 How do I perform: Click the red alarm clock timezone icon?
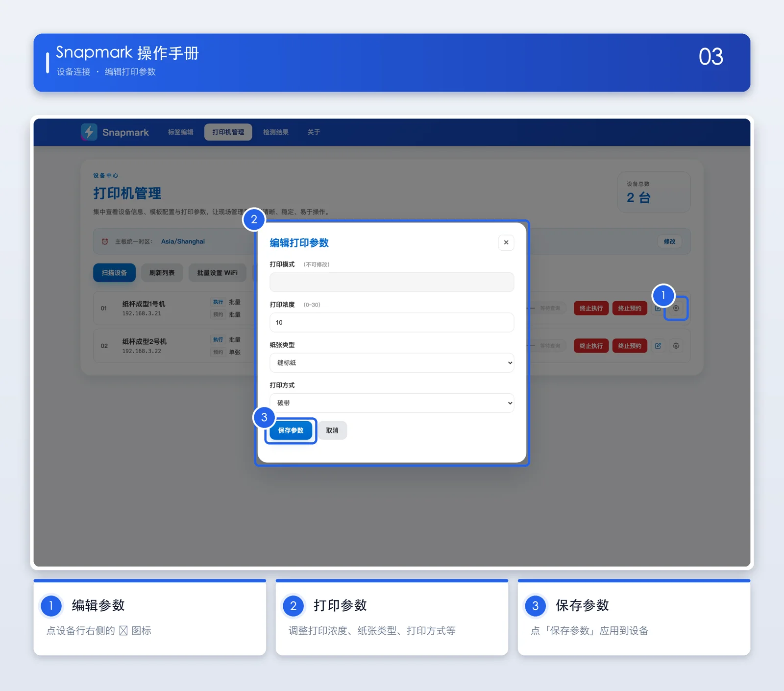pyautogui.click(x=105, y=241)
